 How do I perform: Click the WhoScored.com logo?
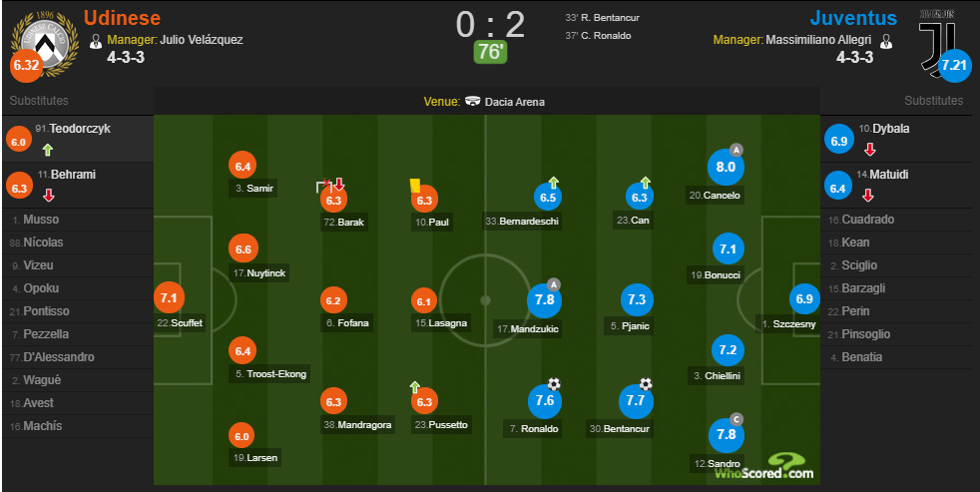765,467
